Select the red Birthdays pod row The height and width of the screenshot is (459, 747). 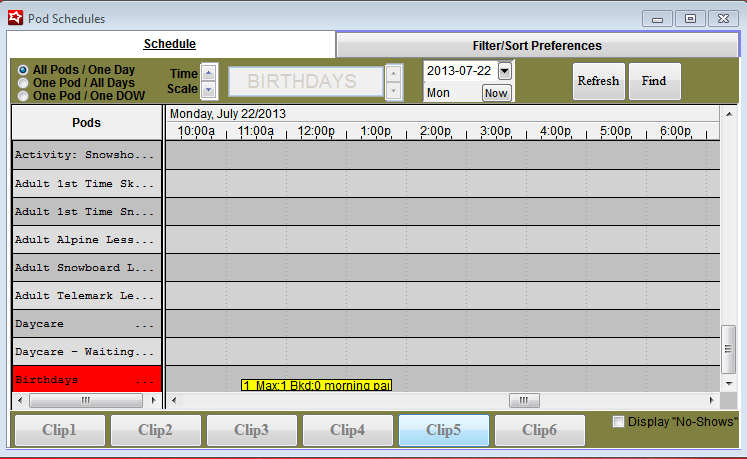[x=87, y=379]
